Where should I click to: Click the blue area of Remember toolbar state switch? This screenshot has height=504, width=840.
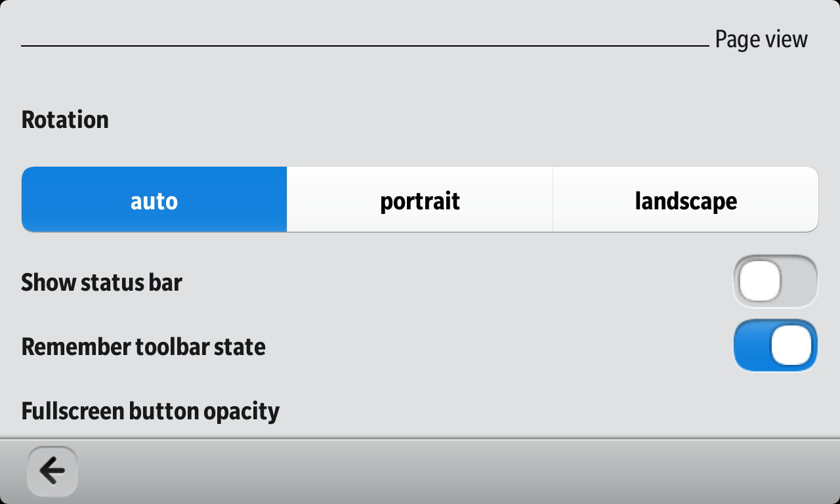751,345
